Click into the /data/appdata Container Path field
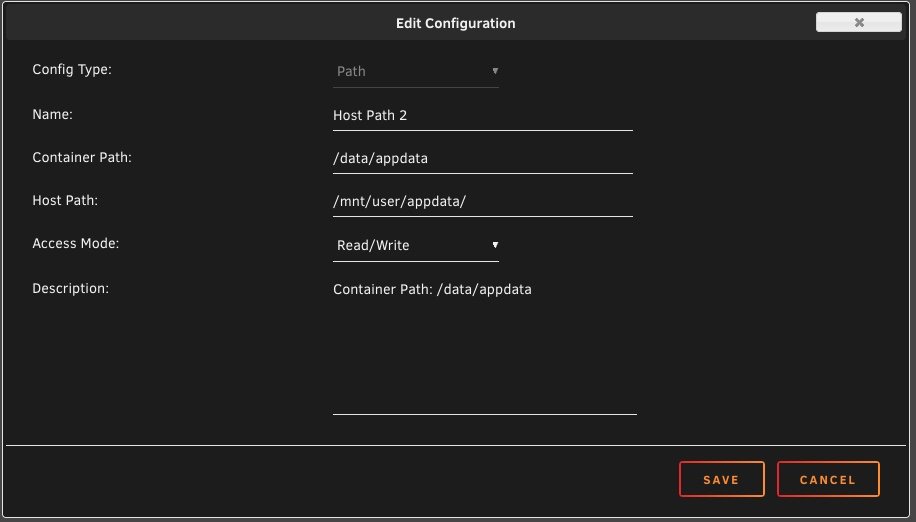 click(x=483, y=159)
